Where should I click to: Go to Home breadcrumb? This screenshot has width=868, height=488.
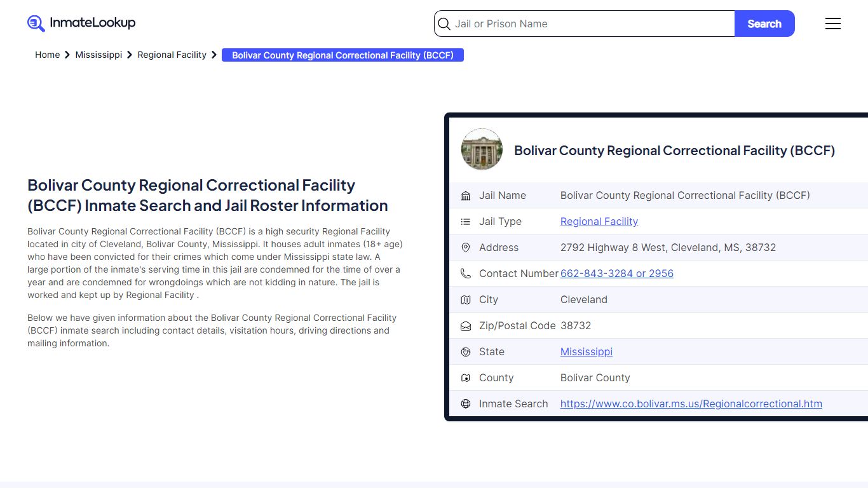(x=47, y=55)
